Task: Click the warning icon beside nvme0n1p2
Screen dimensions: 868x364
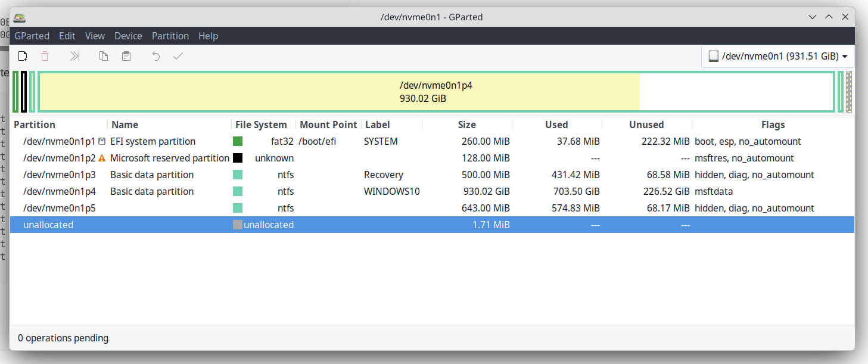Action: [102, 158]
